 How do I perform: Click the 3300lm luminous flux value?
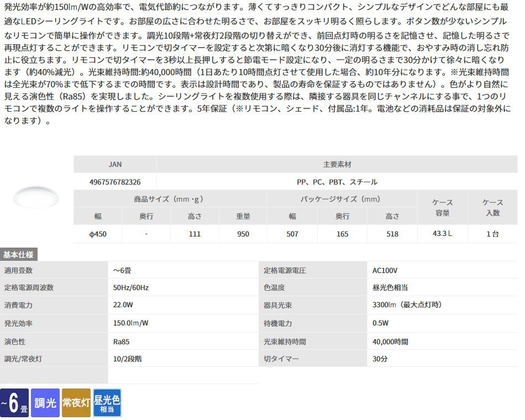click(x=407, y=305)
